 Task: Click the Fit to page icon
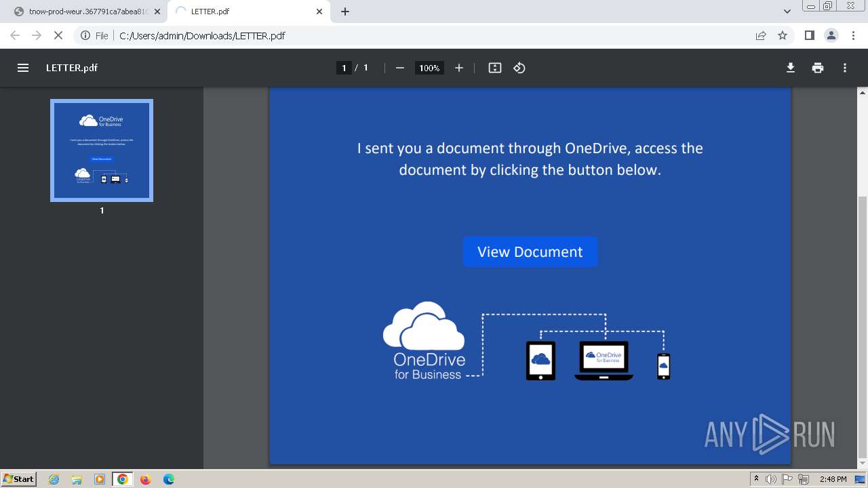pyautogui.click(x=495, y=68)
